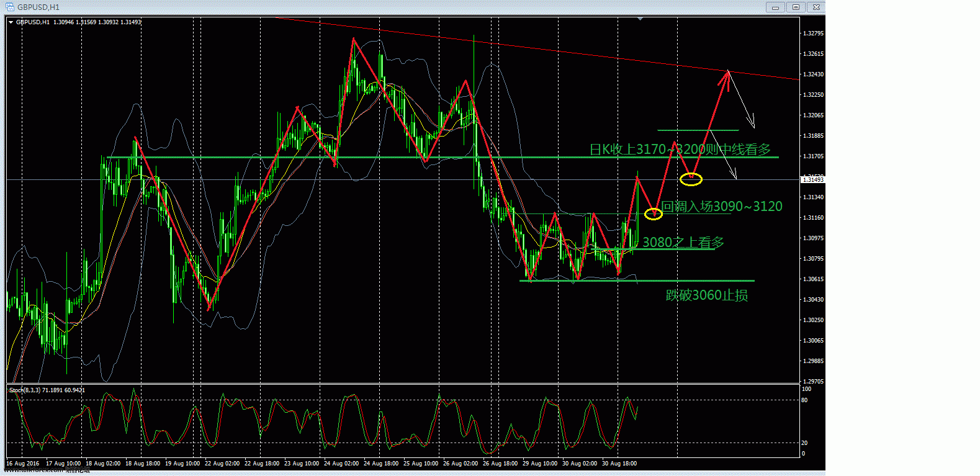This screenshot has height=476, width=980.
Task: Click the chart shift triangle marker on top edge
Action: click(x=640, y=19)
